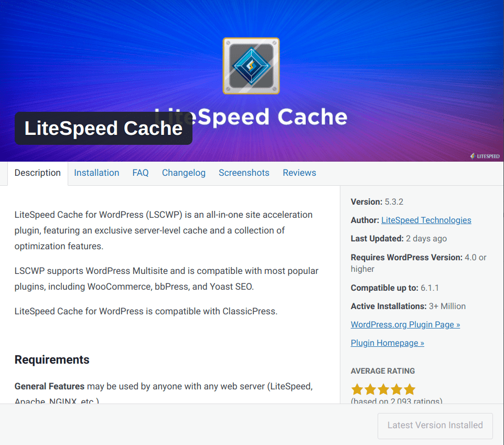Viewport: 504px width, 445px height.
Task: Click the fifth gold rating star
Action: click(x=410, y=389)
